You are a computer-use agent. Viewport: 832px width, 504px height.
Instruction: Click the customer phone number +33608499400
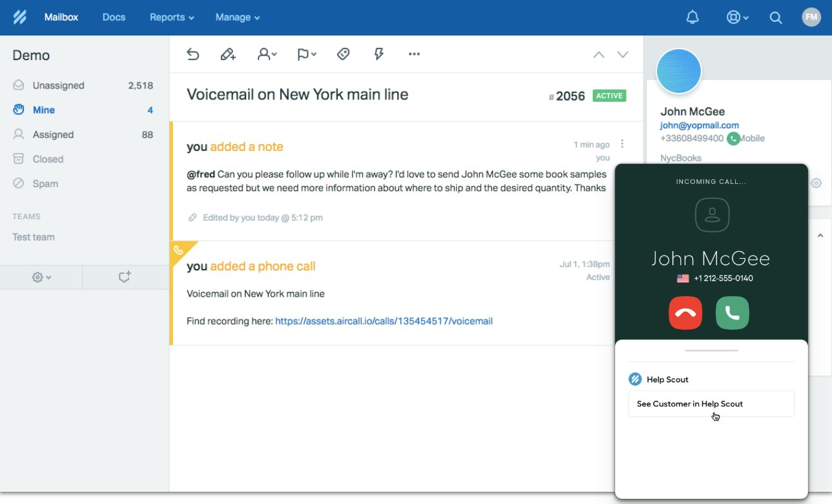[692, 138]
